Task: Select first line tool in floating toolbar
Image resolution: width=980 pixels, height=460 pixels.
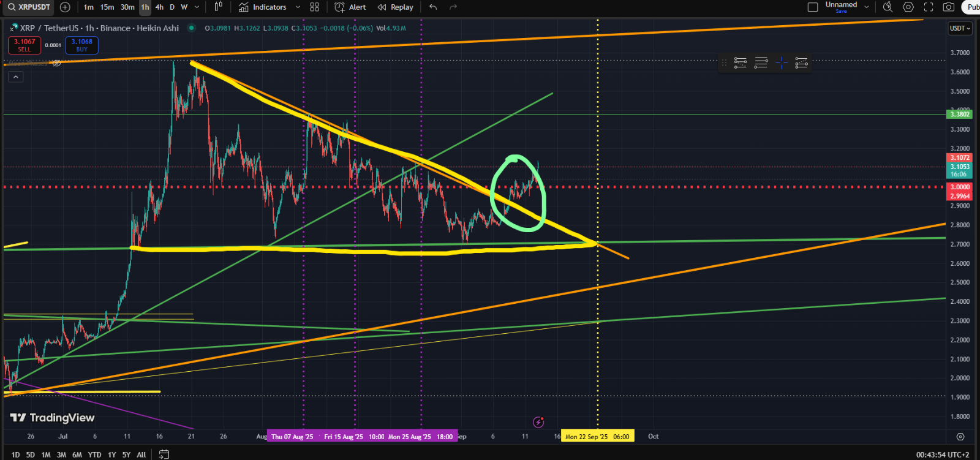Action: tap(741, 62)
